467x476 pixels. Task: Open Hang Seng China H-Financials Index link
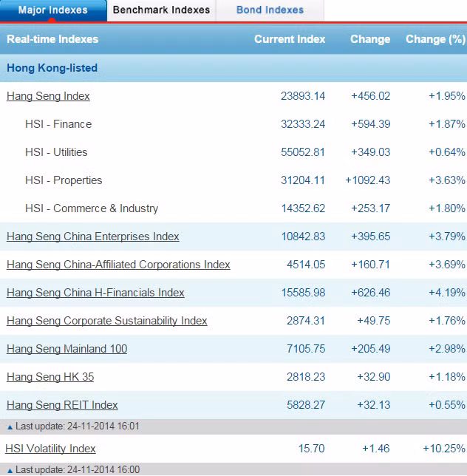coord(95,293)
